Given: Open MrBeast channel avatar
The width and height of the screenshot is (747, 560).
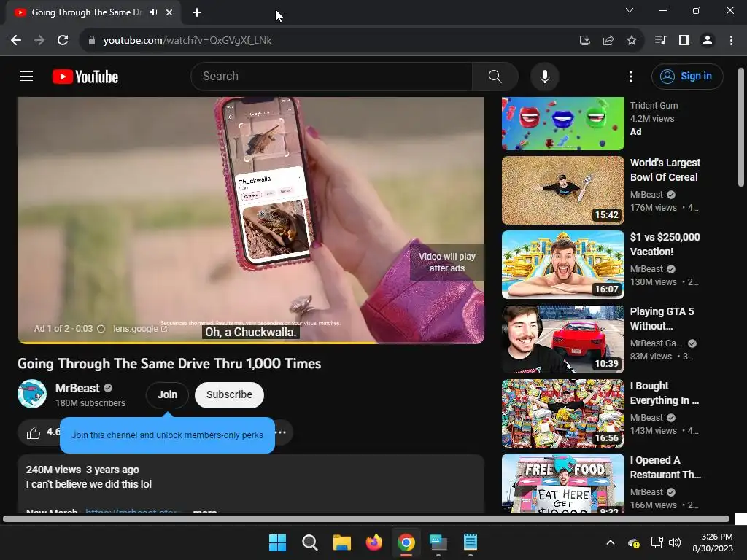Looking at the screenshot, I should [32, 394].
